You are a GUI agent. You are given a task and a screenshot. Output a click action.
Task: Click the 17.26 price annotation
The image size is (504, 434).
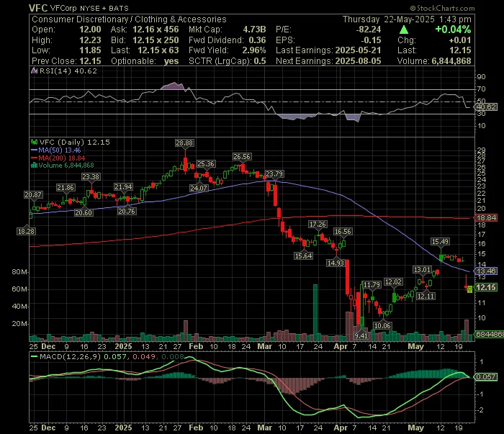(318, 225)
